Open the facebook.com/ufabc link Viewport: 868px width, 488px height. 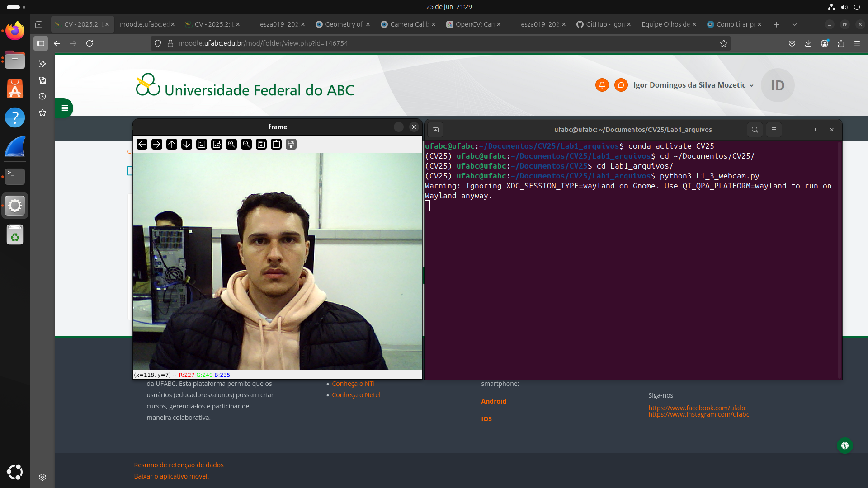click(697, 408)
